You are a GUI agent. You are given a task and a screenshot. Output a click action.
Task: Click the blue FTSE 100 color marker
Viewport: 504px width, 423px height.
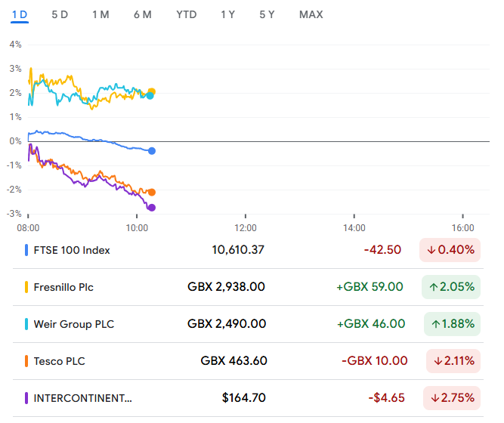tap(26, 250)
